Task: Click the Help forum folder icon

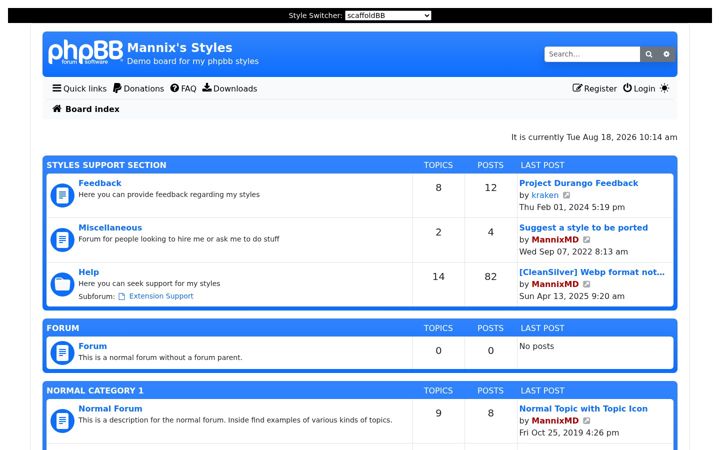Action: click(x=62, y=285)
